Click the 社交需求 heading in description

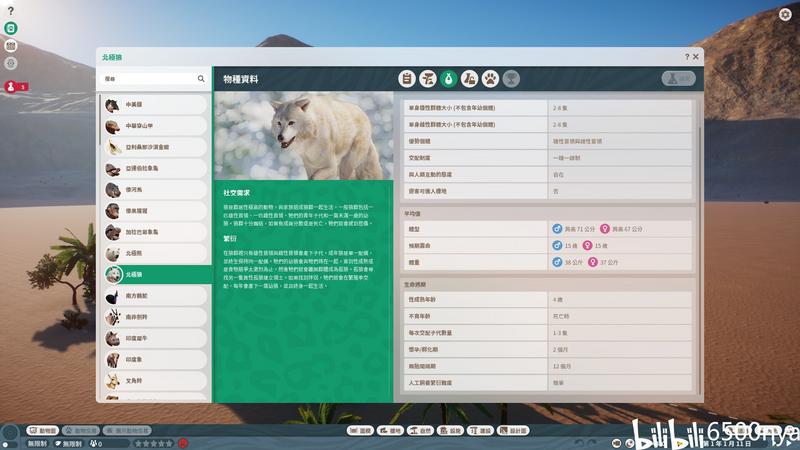[237, 193]
